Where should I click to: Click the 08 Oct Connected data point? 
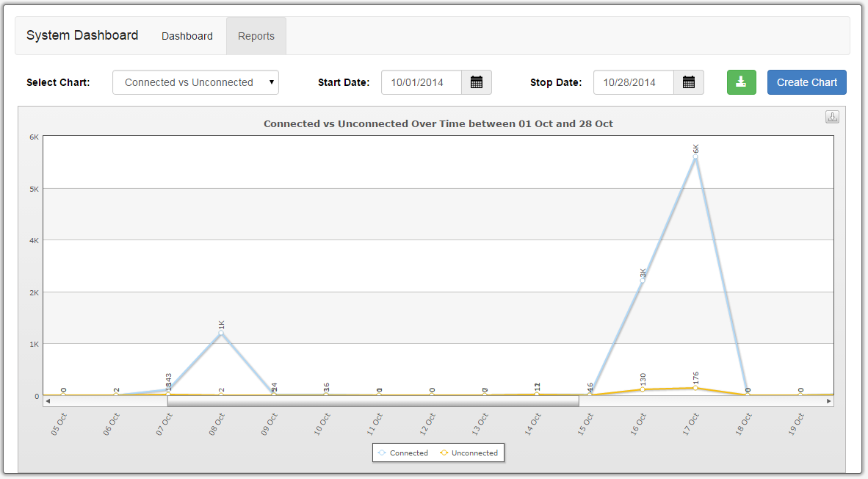pyautogui.click(x=221, y=333)
